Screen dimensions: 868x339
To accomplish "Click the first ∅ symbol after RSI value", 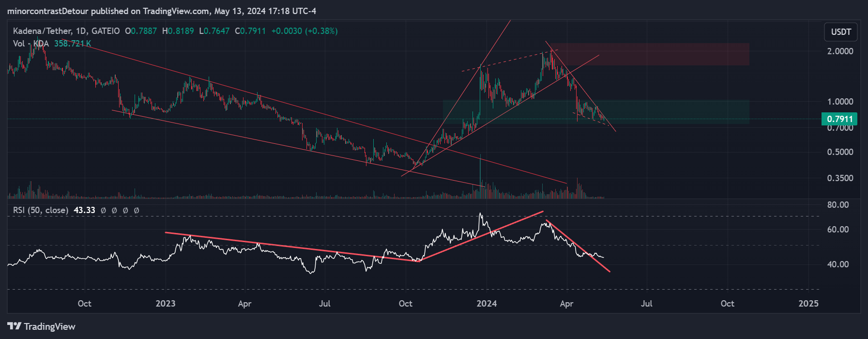I will click(x=103, y=210).
